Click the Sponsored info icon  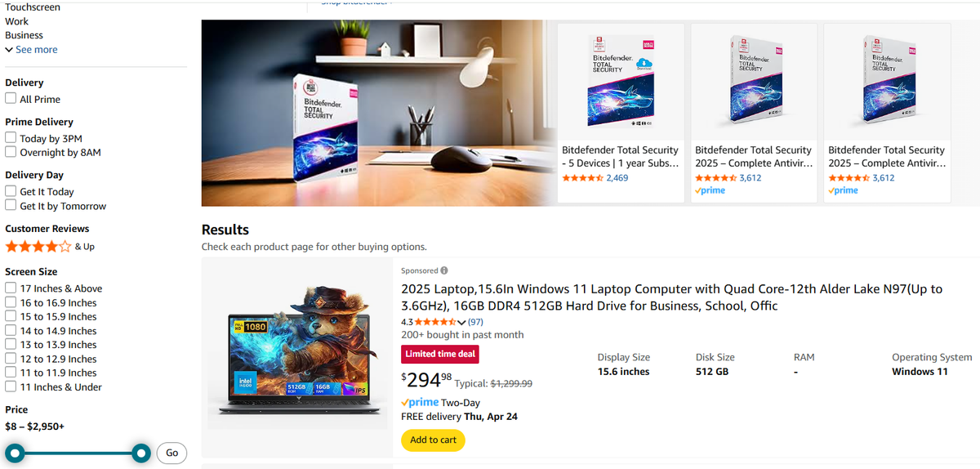[444, 270]
